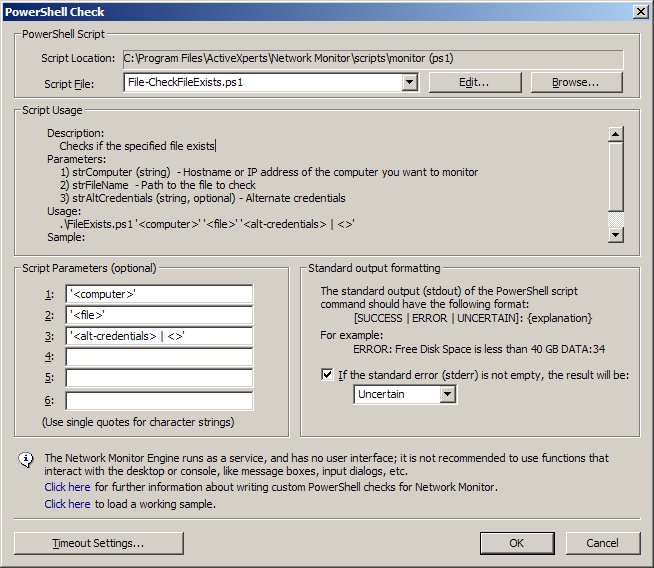Click the Script Usage scroll down arrow
Viewport: 654px width, 568px height.
point(616,235)
